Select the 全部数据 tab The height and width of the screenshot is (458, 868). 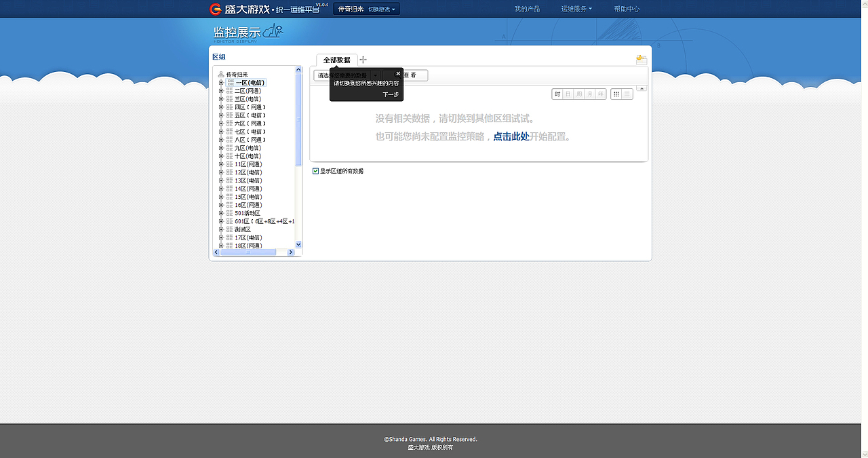coord(337,60)
